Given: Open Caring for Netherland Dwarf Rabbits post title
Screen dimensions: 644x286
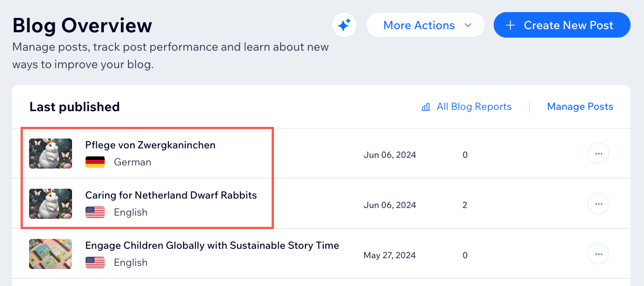Looking at the screenshot, I should [x=171, y=195].
